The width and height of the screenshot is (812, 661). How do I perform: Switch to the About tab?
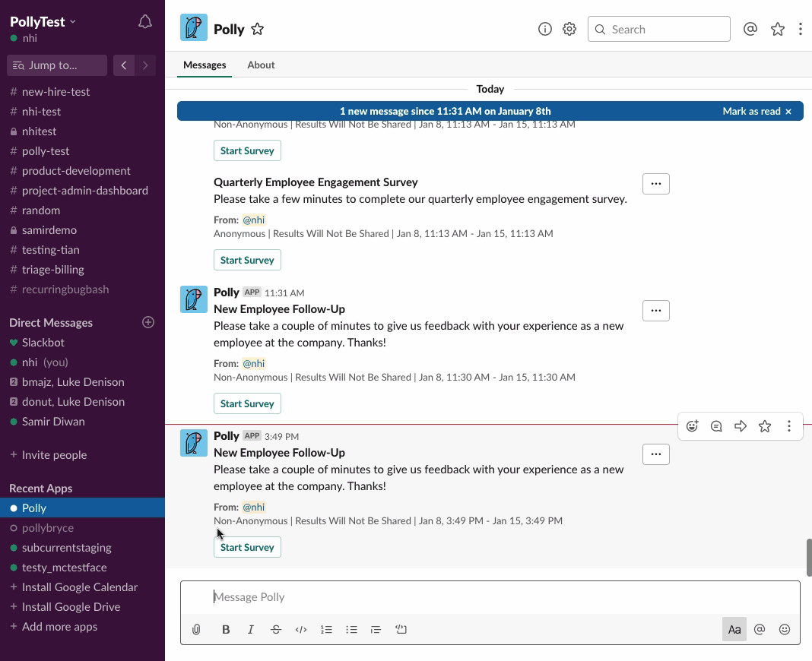pyautogui.click(x=261, y=65)
